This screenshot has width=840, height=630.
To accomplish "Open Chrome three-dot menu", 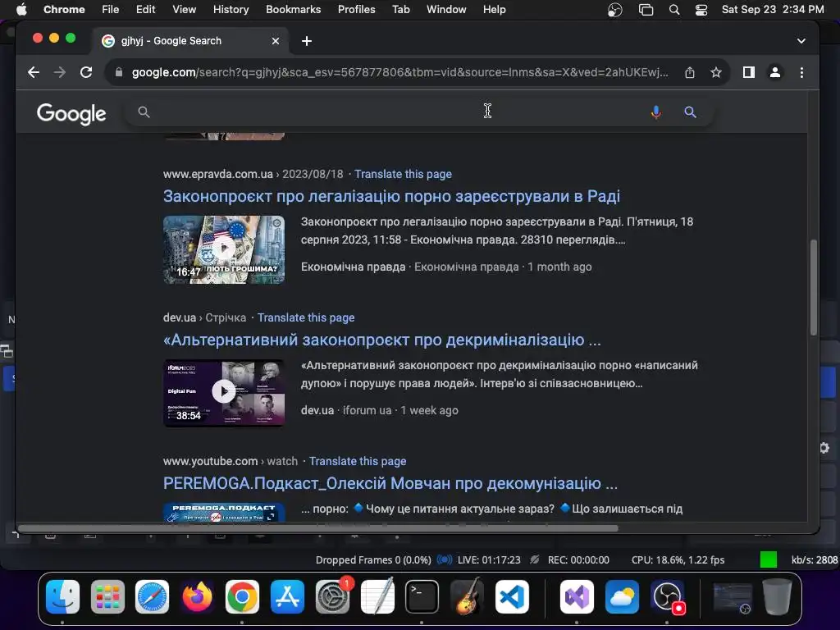I will click(801, 72).
